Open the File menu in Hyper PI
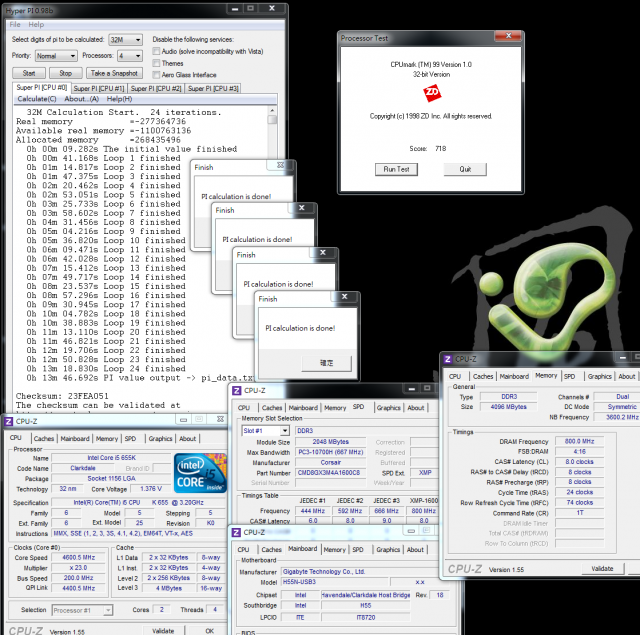 pos(15,24)
